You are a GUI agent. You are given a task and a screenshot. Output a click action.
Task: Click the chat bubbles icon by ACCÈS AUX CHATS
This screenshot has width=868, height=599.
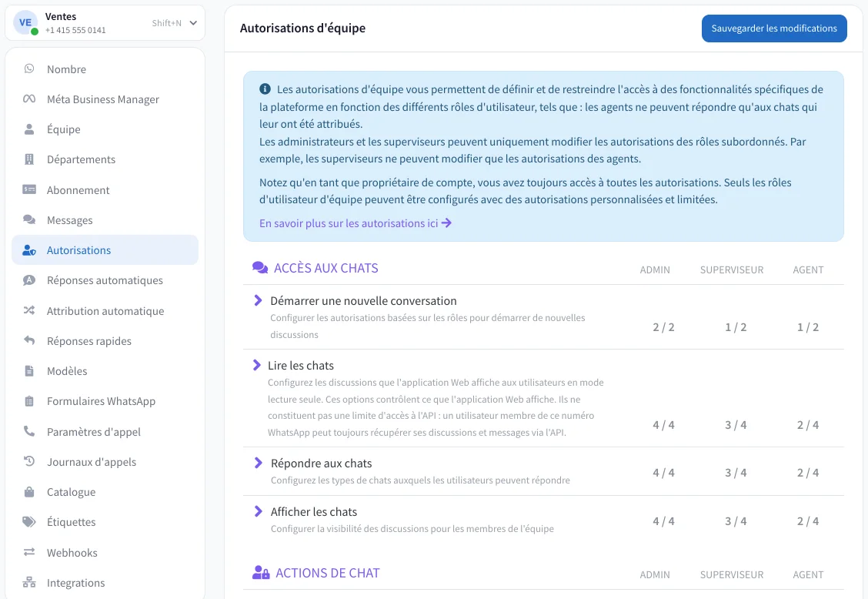coord(260,268)
